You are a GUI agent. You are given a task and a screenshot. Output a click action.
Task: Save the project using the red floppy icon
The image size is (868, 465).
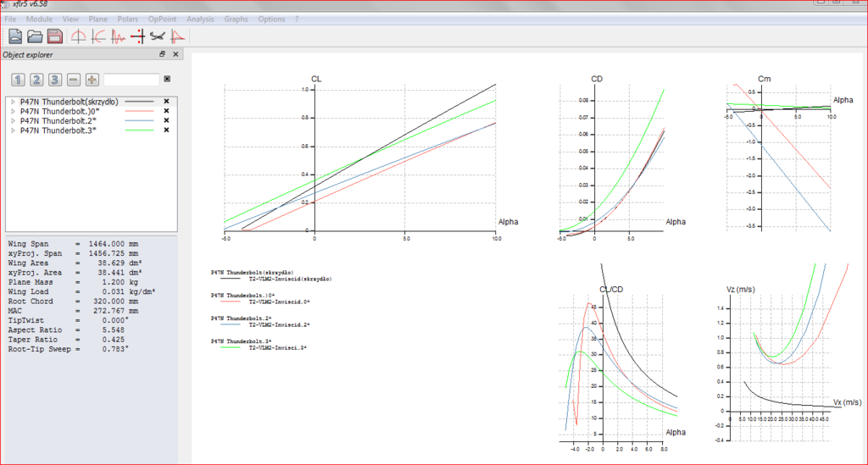click(x=54, y=36)
